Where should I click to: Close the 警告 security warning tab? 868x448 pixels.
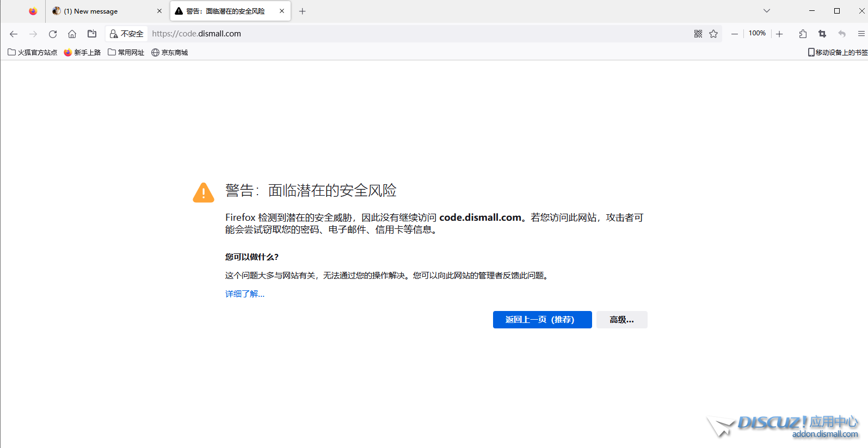(282, 11)
